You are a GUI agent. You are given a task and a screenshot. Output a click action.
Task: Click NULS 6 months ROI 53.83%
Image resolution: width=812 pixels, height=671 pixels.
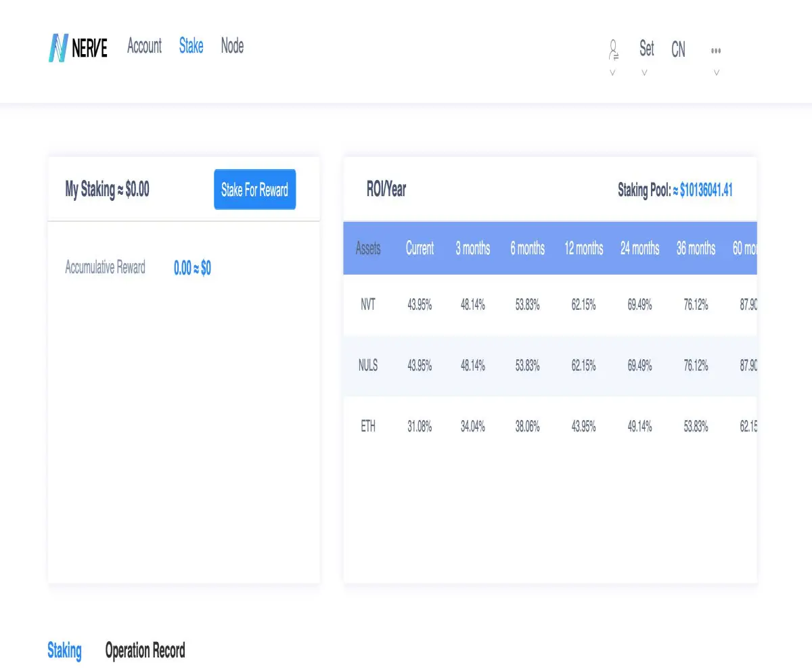click(527, 366)
